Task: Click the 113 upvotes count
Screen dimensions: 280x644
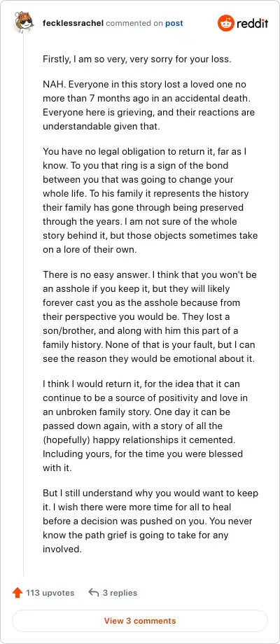Action: [50, 593]
